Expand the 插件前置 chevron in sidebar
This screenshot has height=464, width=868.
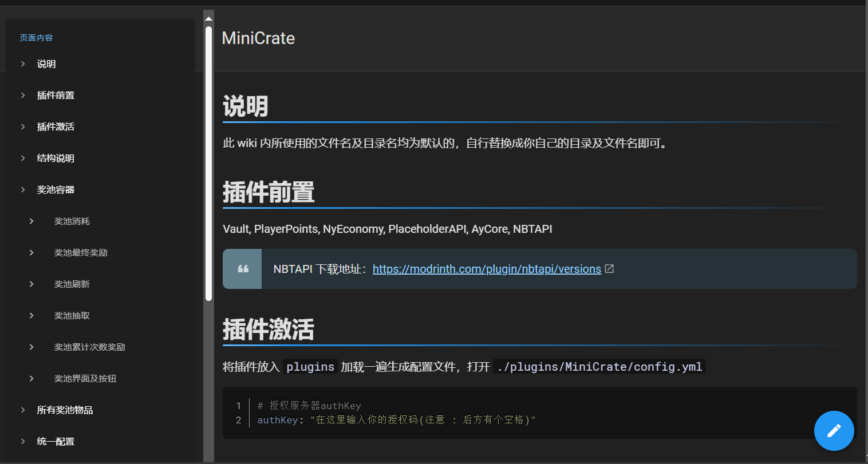click(x=23, y=96)
